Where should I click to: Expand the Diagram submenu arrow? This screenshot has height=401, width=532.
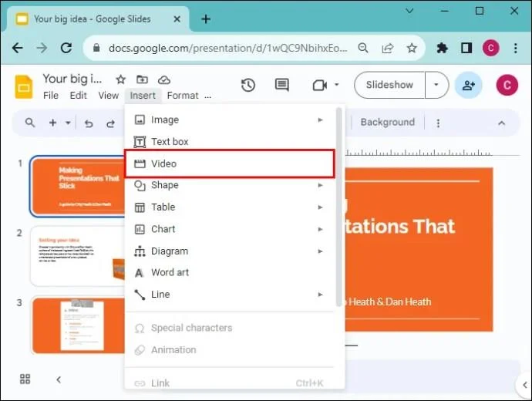320,251
